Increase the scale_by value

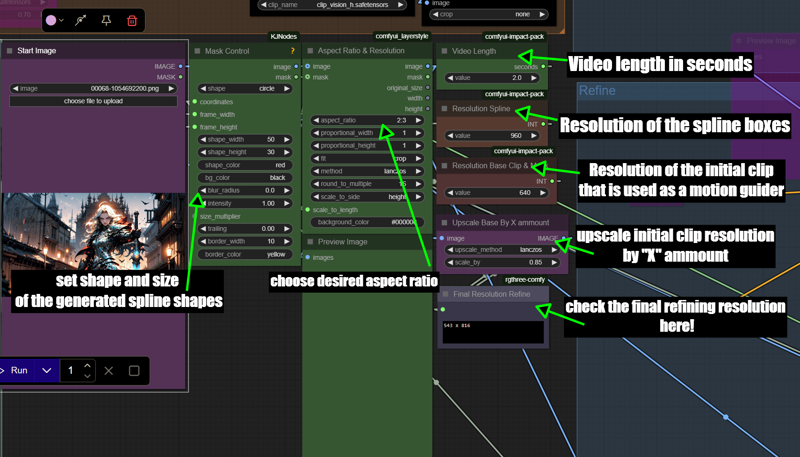coord(554,262)
